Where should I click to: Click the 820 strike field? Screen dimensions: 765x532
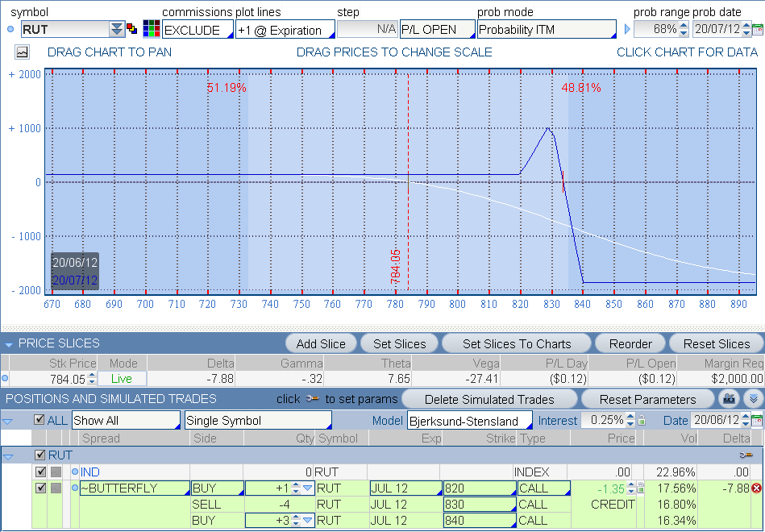pyautogui.click(x=479, y=488)
